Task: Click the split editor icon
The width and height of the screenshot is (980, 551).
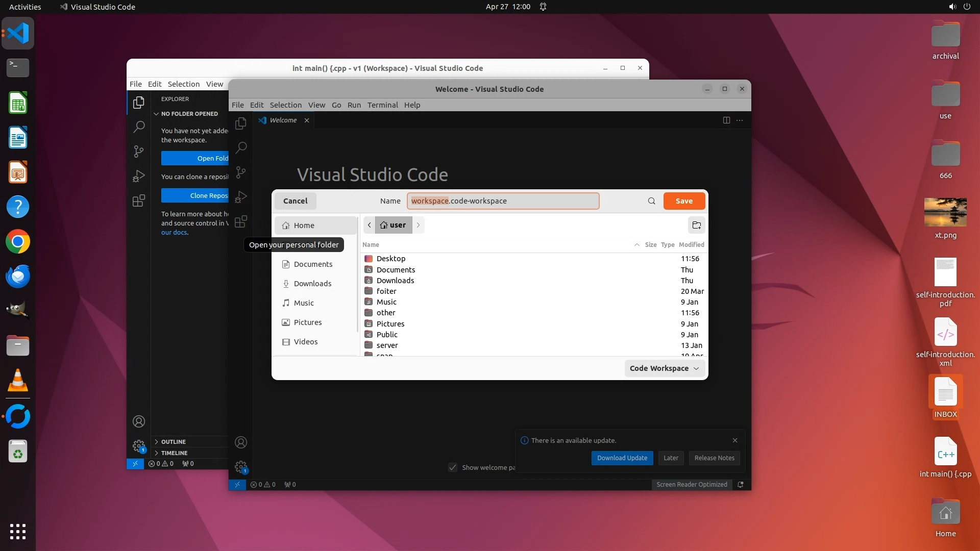Action: point(726,120)
